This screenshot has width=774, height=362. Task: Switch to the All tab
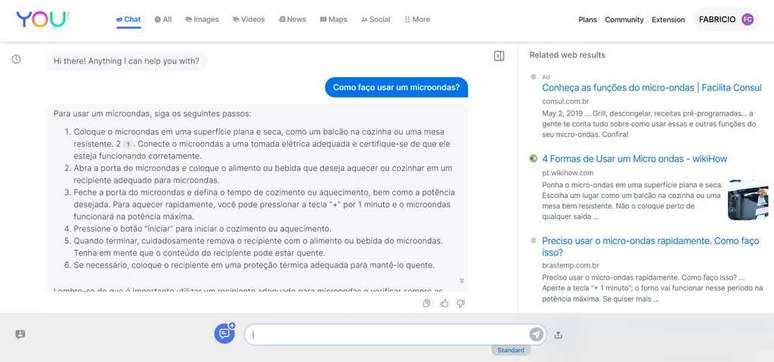163,20
